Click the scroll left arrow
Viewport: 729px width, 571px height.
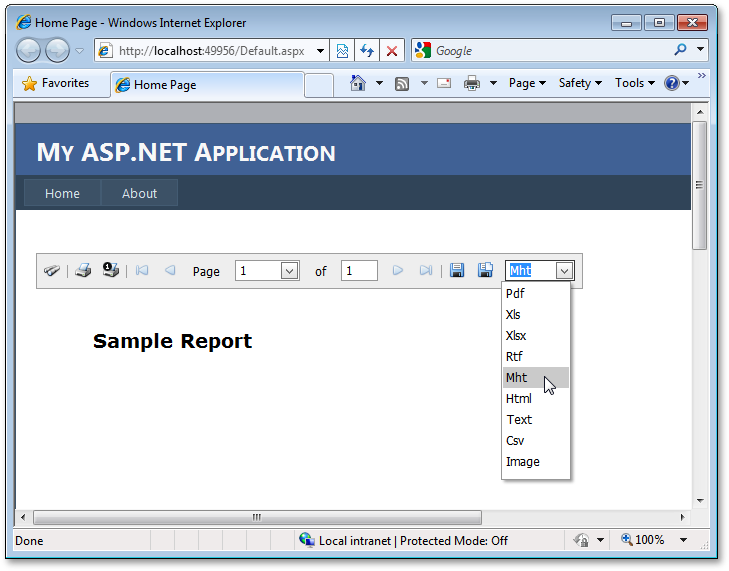23,517
